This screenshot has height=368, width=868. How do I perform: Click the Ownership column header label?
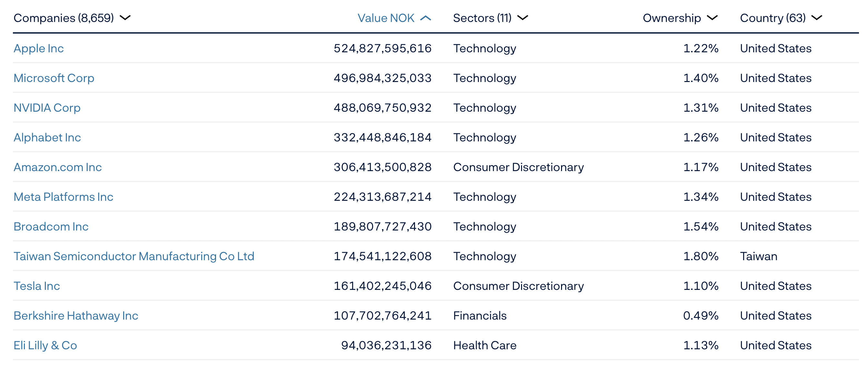click(672, 18)
